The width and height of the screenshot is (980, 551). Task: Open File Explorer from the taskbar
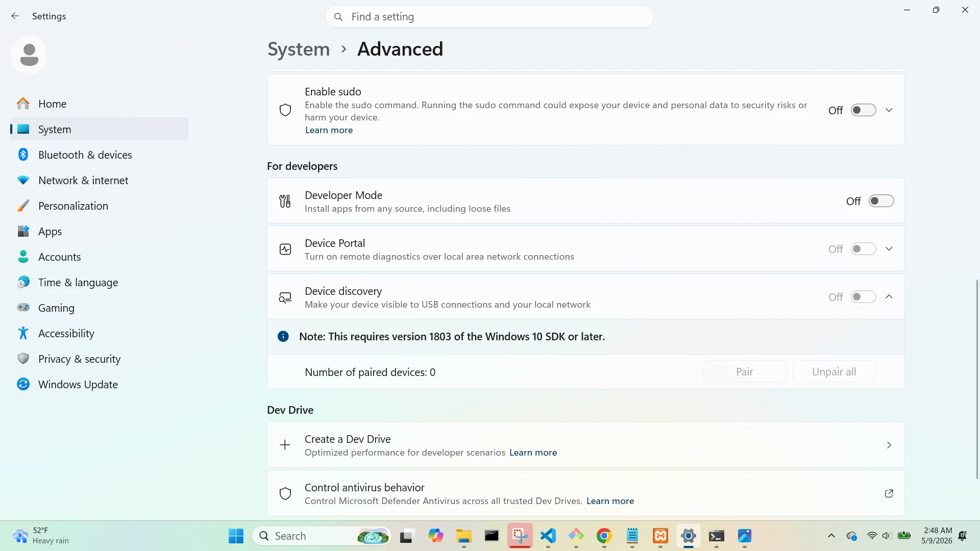[463, 536]
